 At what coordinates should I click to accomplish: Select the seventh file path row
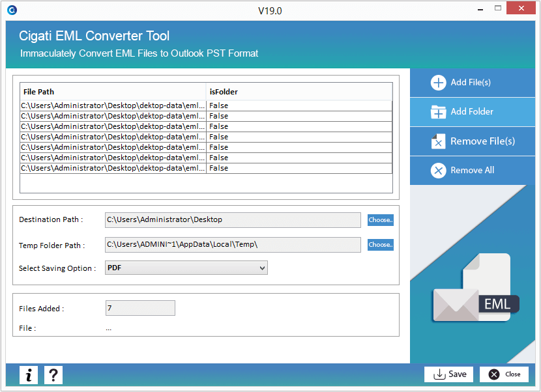coord(206,168)
